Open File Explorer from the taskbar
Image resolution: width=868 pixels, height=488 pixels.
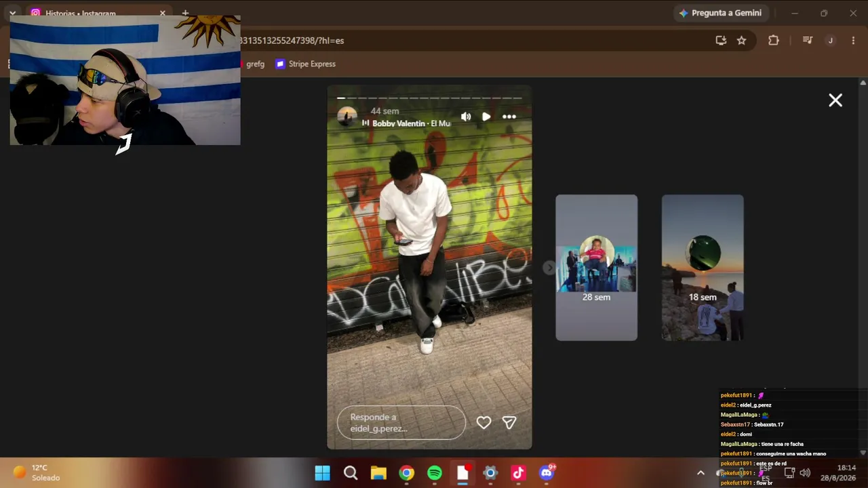pyautogui.click(x=378, y=473)
